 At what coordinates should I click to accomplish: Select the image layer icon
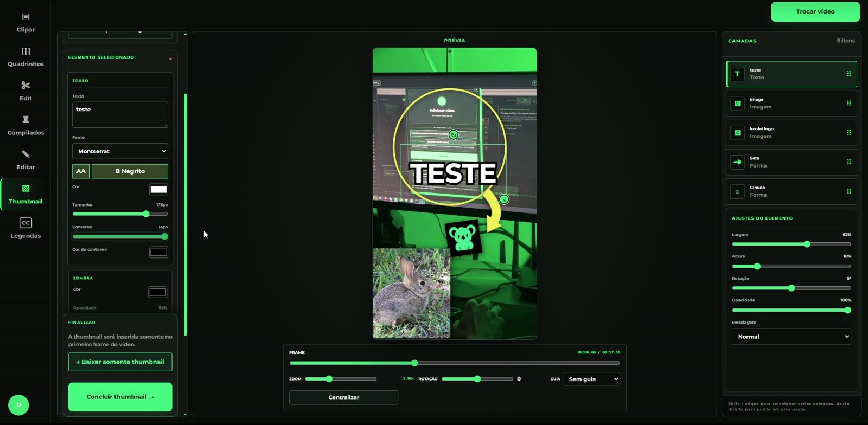pyautogui.click(x=737, y=103)
